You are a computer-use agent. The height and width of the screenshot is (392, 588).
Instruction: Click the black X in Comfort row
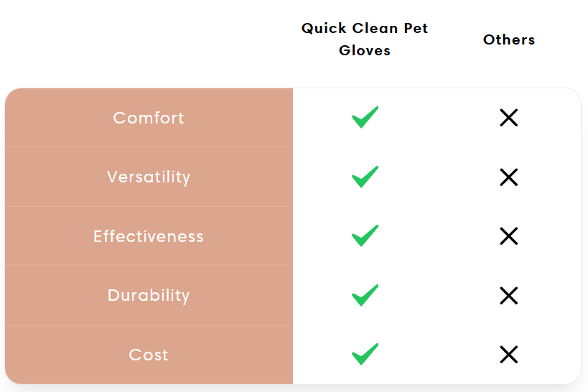(508, 118)
